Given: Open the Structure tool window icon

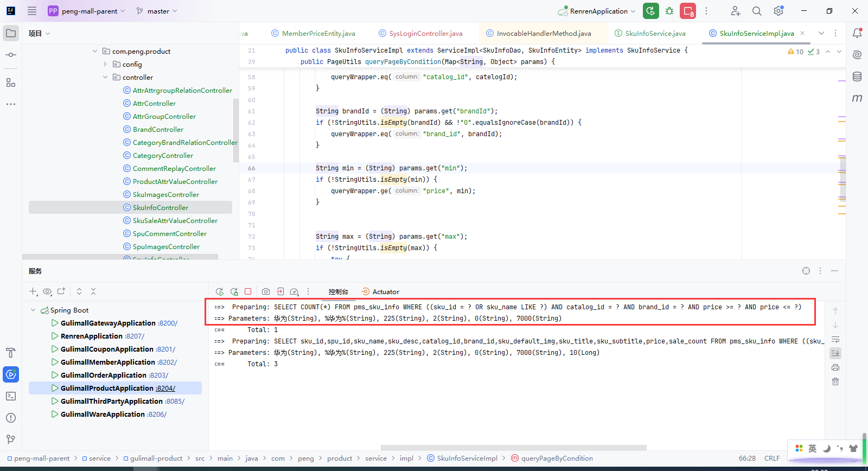Looking at the screenshot, I should coord(11,82).
